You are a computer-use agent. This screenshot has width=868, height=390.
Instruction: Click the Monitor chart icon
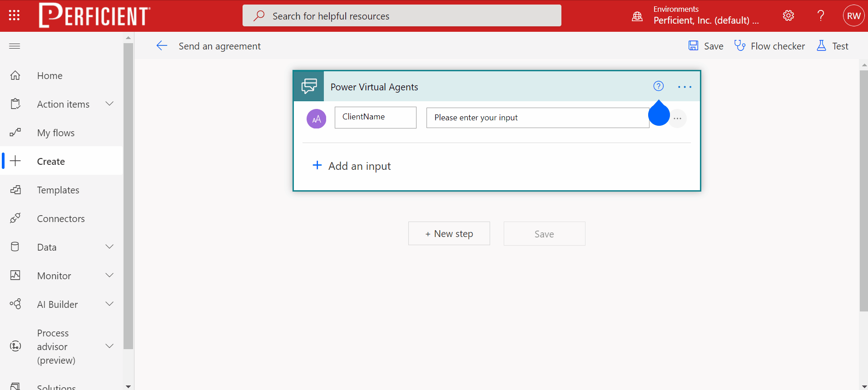[x=15, y=275]
